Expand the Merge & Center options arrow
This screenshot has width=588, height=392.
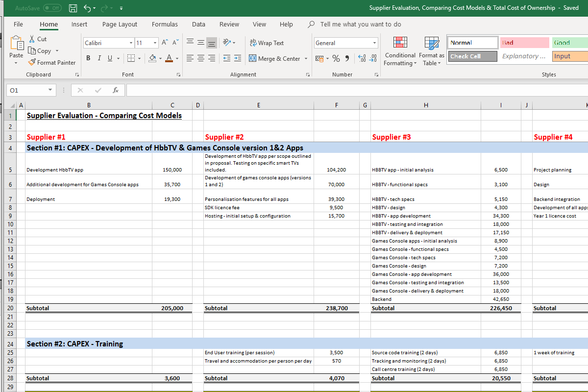306,59
